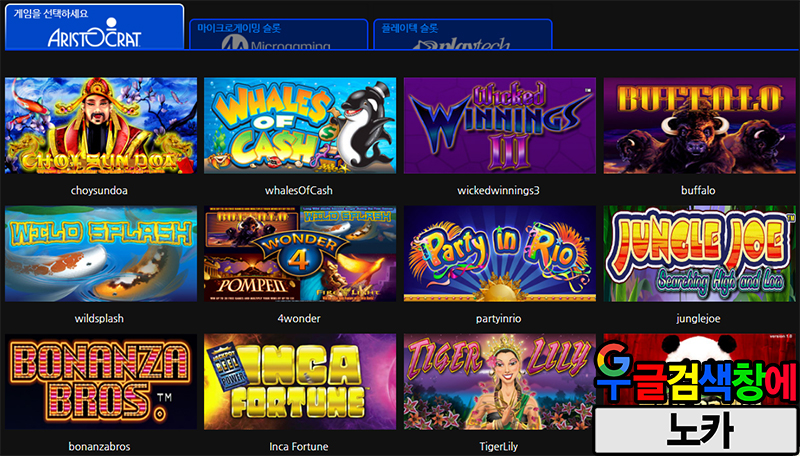Launch the Party in Rio slot tile

pyautogui.click(x=499, y=254)
